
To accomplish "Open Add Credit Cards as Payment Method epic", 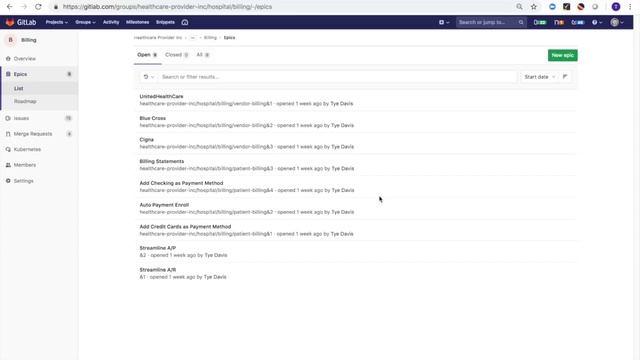I will [x=185, y=227].
